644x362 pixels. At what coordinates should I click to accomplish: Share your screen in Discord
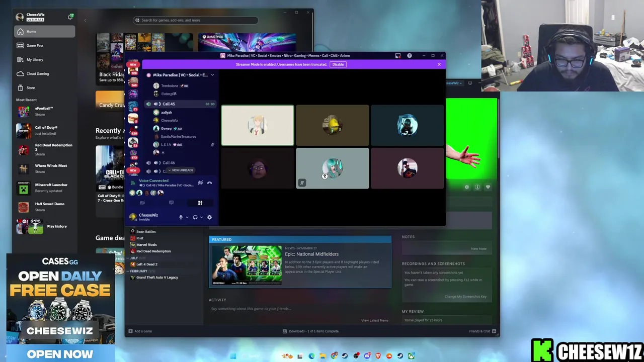(x=171, y=203)
